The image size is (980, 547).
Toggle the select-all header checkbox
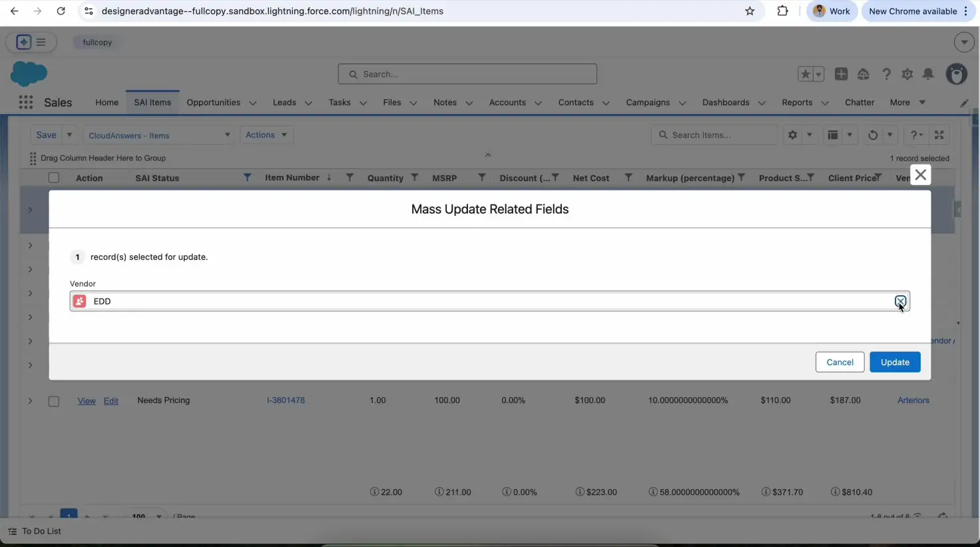(54, 178)
